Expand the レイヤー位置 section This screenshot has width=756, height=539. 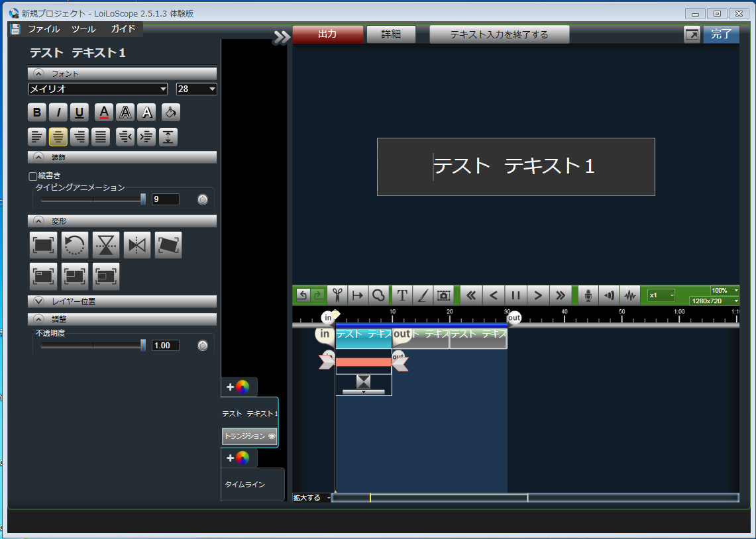39,301
